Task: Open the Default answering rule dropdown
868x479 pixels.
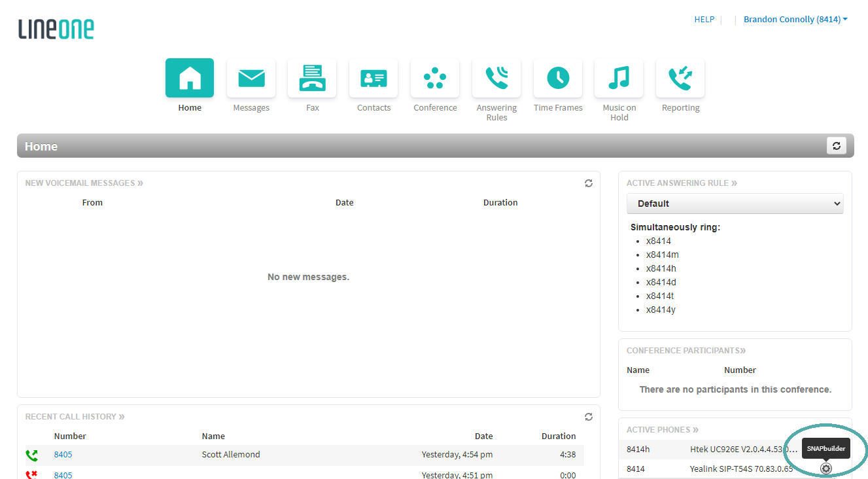Action: [x=735, y=204]
